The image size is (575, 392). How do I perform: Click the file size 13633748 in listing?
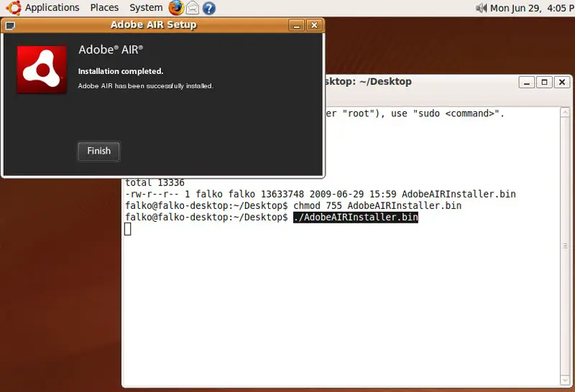coord(282,194)
